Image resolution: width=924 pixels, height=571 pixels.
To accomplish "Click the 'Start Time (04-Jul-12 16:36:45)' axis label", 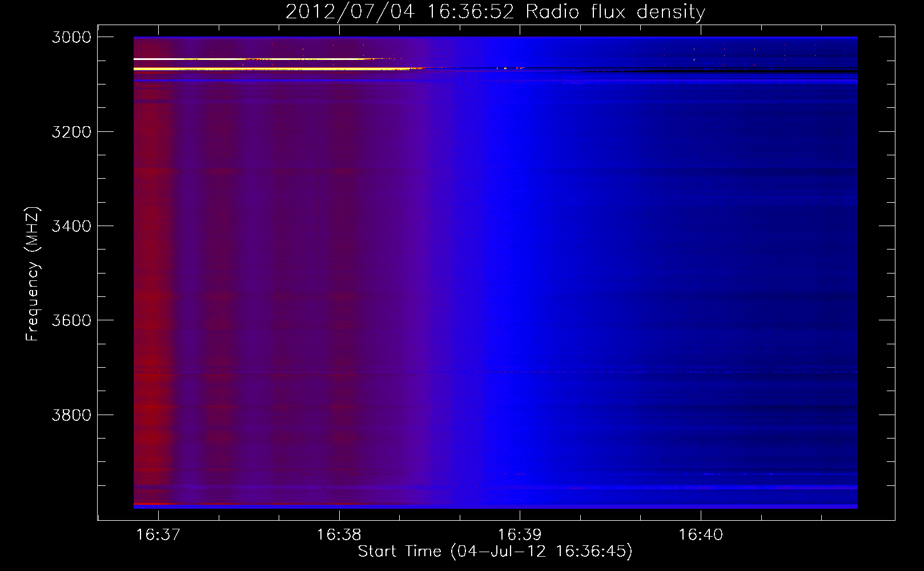I will pos(495,552).
